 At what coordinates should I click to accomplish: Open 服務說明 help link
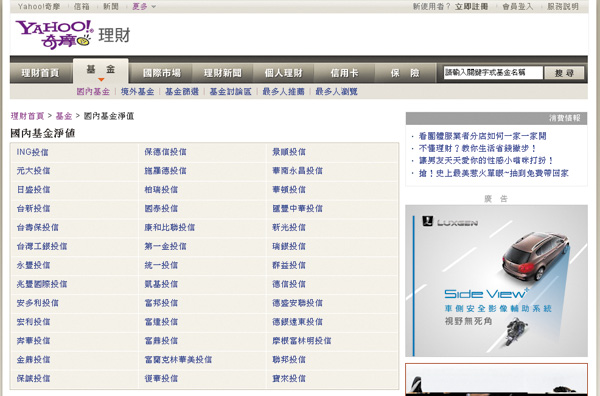pos(563,7)
